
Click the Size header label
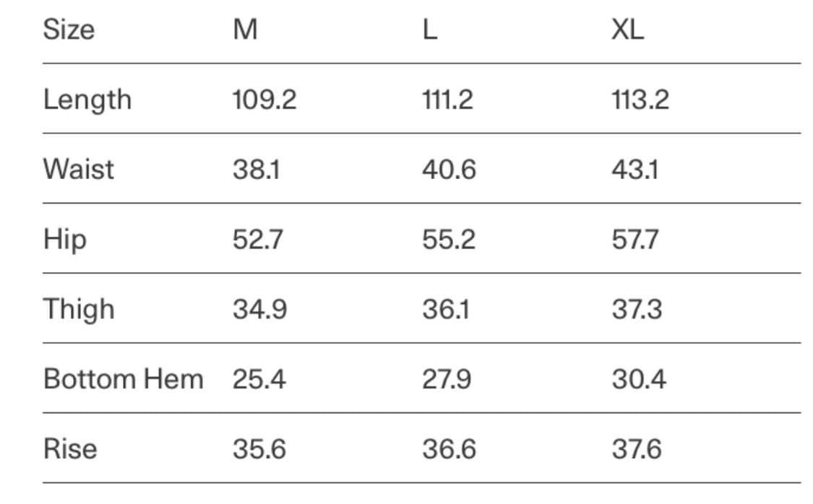[69, 30]
